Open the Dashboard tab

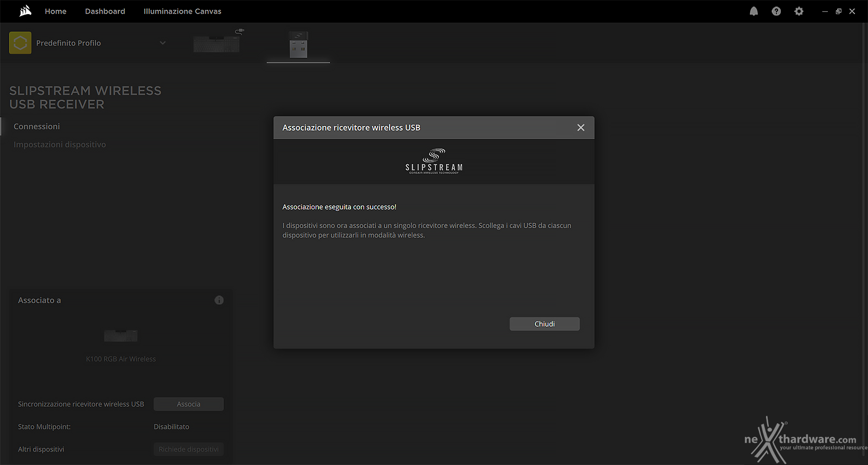point(105,11)
